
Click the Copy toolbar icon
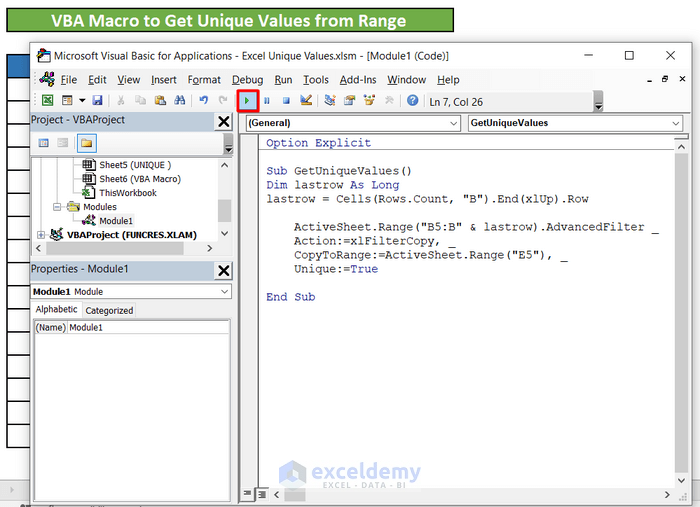tap(140, 100)
